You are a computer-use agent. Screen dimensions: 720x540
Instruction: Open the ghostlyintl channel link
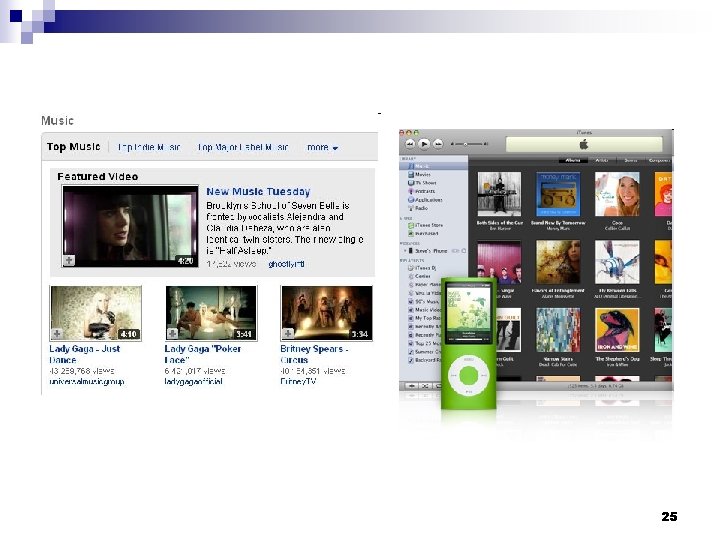(x=286, y=264)
